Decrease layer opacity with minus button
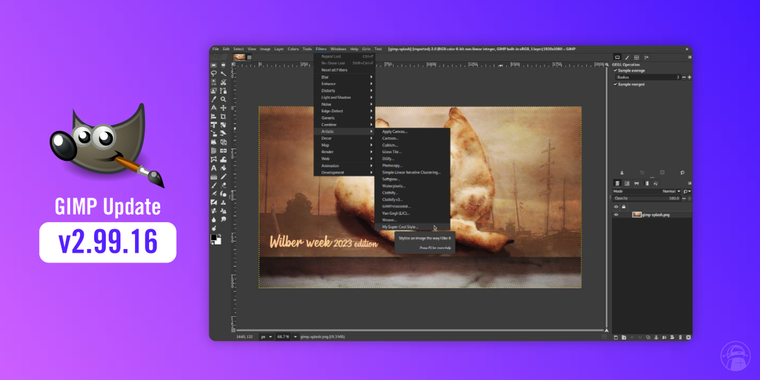The width and height of the screenshot is (760, 380). pyautogui.click(x=684, y=198)
